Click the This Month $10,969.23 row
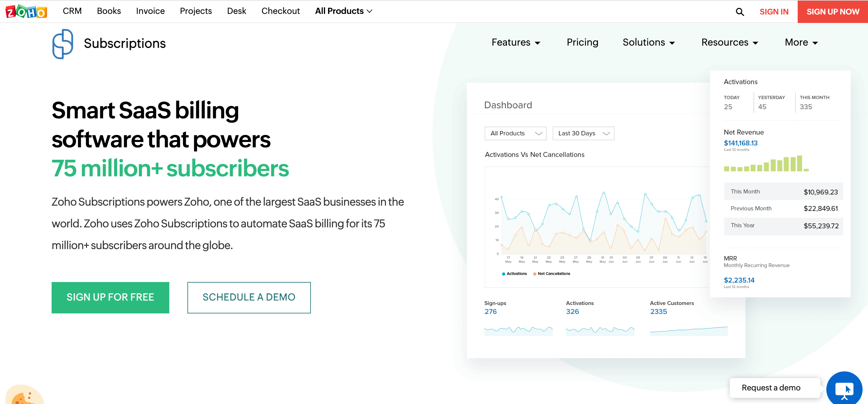 coord(783,191)
